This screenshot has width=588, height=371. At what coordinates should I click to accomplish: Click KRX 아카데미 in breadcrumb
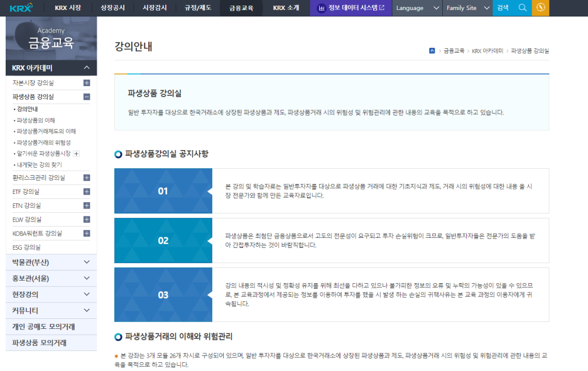click(x=487, y=51)
